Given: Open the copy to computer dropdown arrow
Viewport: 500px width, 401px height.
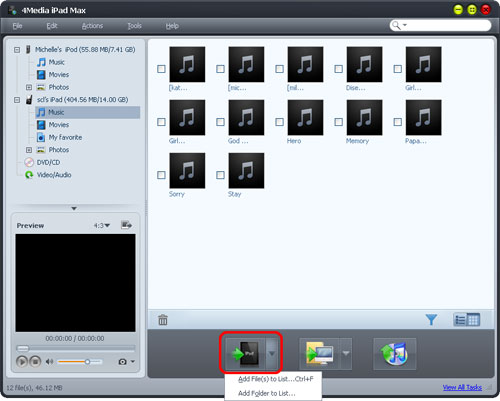Looking at the screenshot, I should click(x=346, y=354).
